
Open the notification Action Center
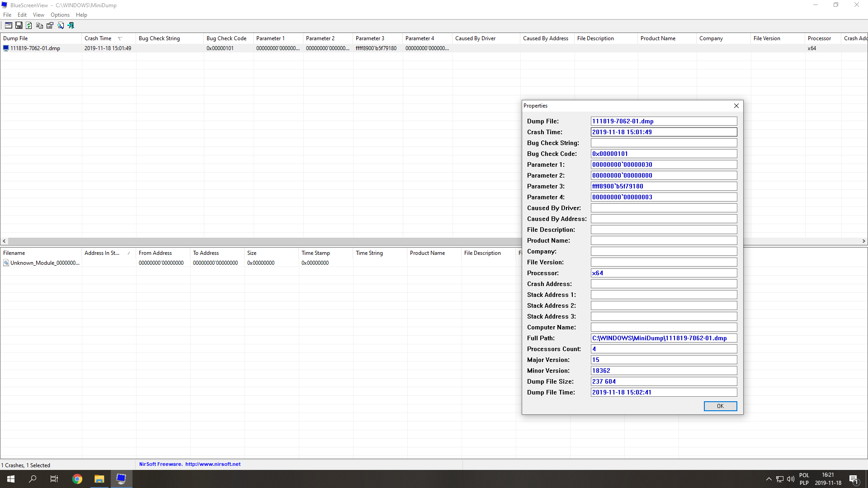point(854,479)
